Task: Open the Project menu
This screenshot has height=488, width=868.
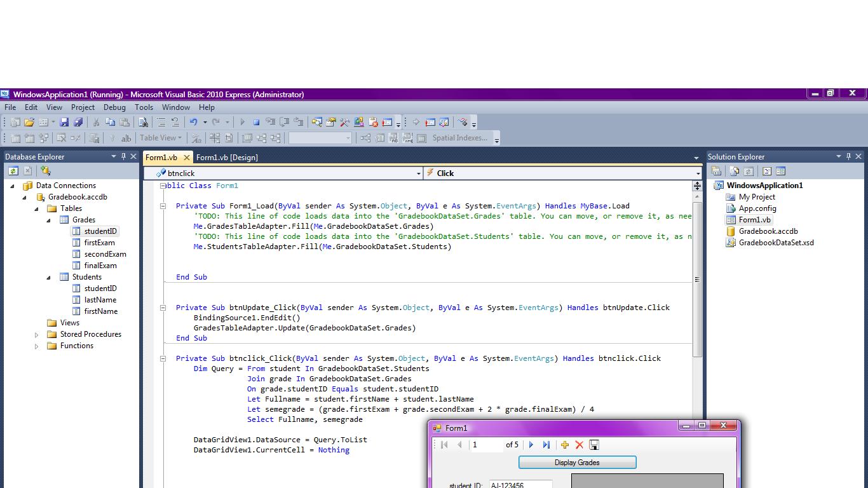Action: pos(83,107)
